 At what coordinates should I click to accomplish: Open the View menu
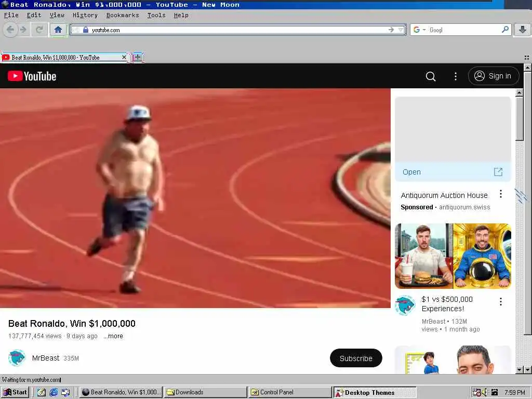point(57,15)
